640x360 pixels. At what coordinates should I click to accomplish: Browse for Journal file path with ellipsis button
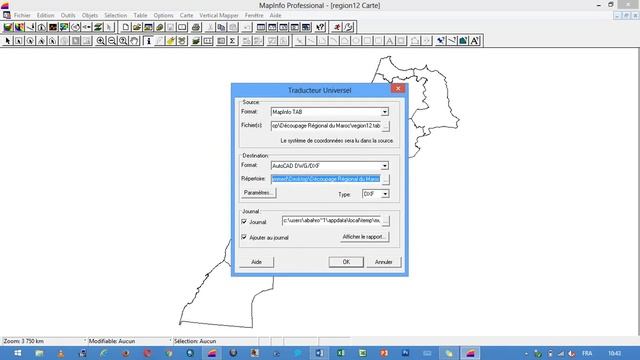[385, 221]
